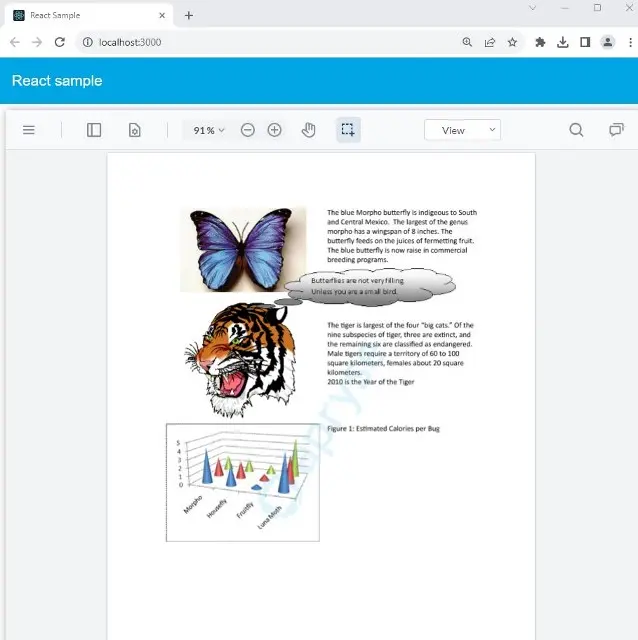Click the '2010 is the Year of the Tiger' line
638x640 pixels.
tap(371, 382)
